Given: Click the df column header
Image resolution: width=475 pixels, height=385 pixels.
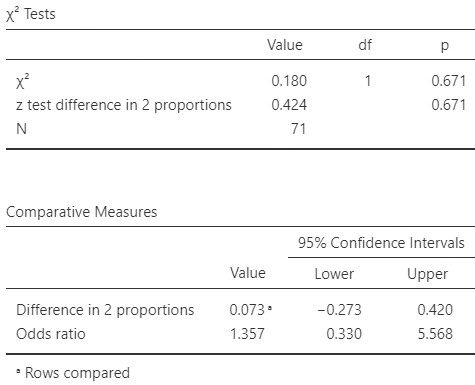Looking at the screenshot, I should pos(365,45).
